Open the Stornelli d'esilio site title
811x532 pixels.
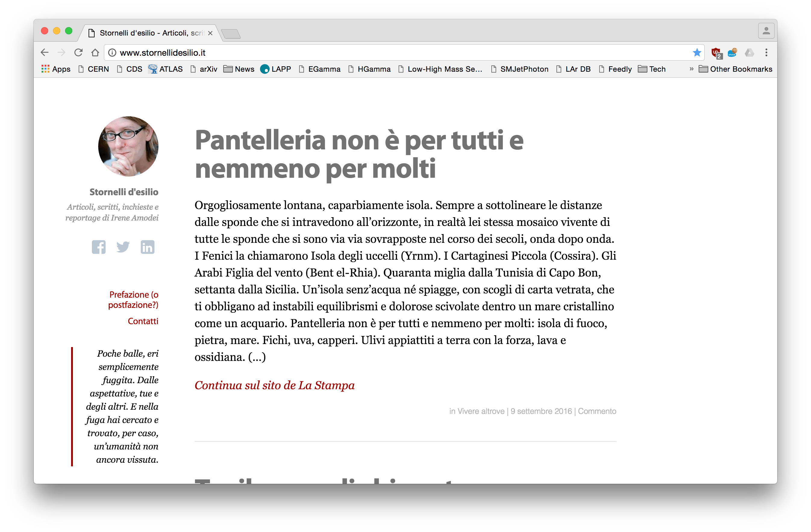point(124,192)
